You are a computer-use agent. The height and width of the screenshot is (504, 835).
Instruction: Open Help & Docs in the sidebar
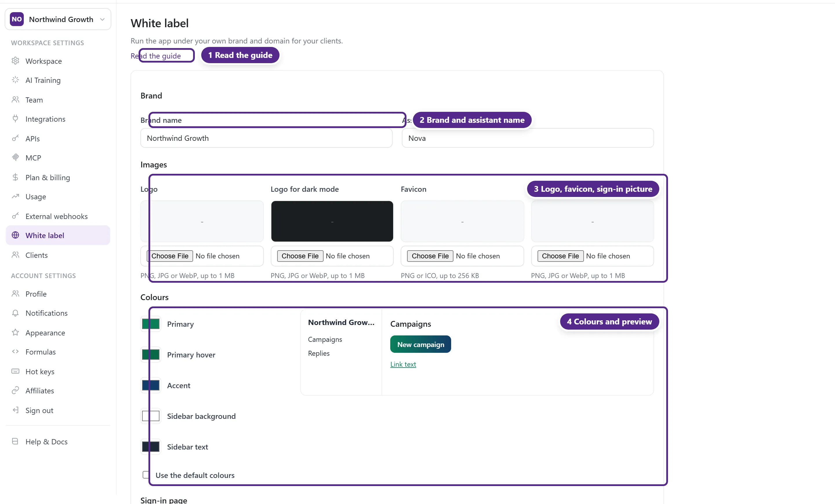58,441
